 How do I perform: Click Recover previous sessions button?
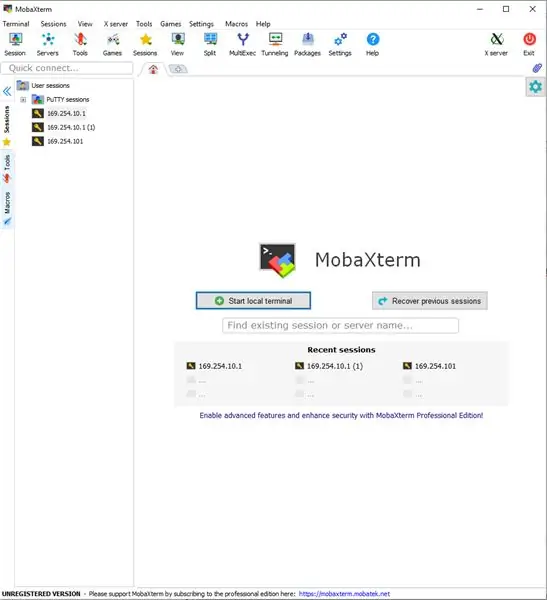[429, 301]
